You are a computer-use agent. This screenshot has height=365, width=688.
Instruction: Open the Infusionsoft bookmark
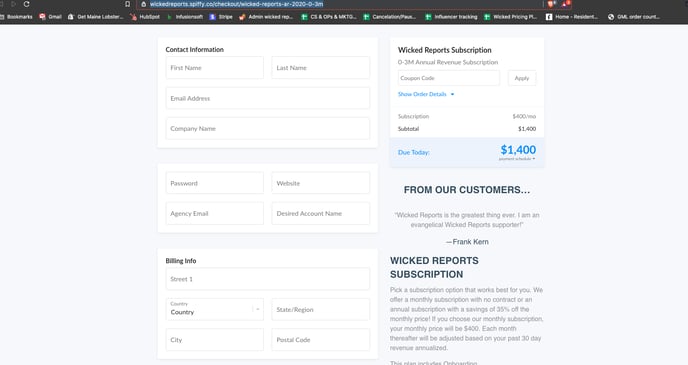point(185,17)
